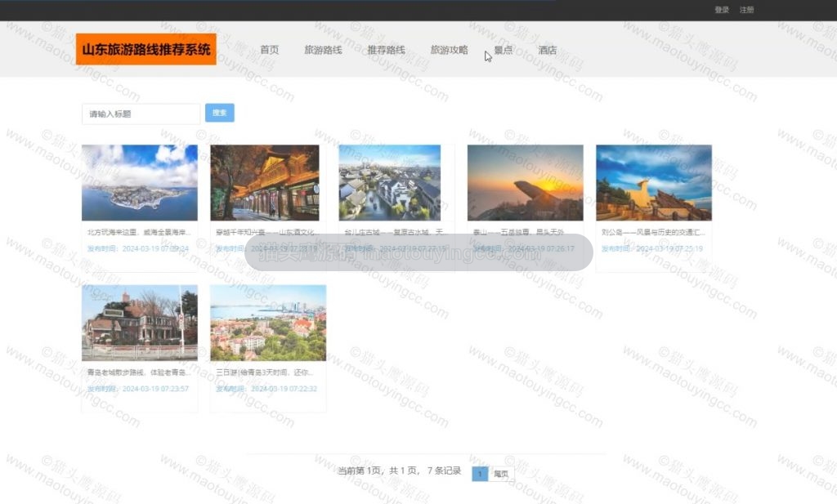The height and width of the screenshot is (504, 837).
Task: Click the 山东旅游路线推荐系统 logo
Action: point(146,49)
